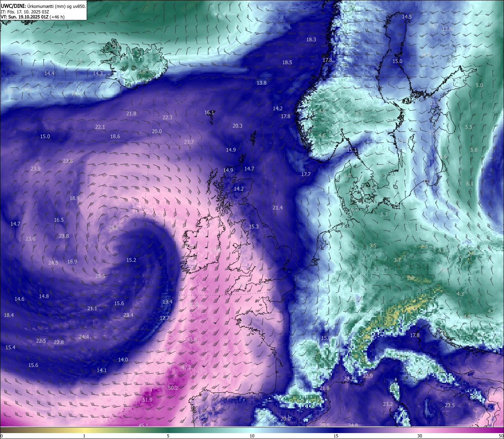Click the 13.4 value southwest of Ireland
The width and height of the screenshot is (504, 439).
click(167, 302)
